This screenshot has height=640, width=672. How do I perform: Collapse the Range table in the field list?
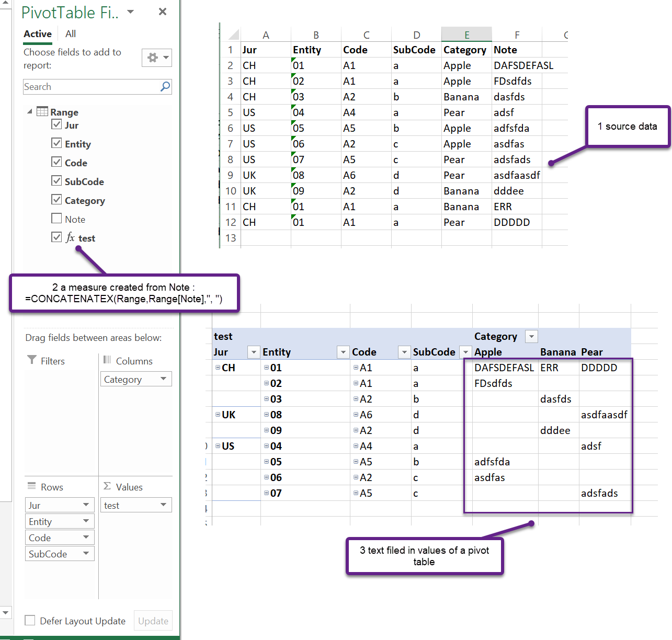point(30,111)
